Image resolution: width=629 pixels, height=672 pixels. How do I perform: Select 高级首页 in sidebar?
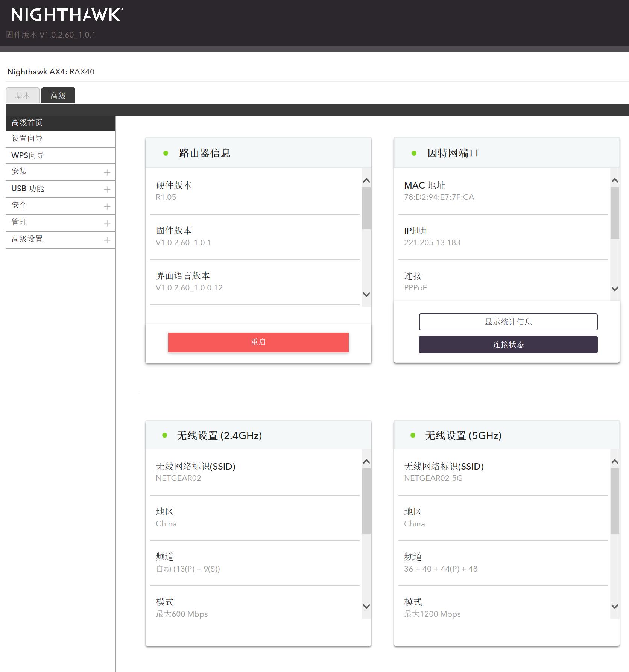(27, 123)
